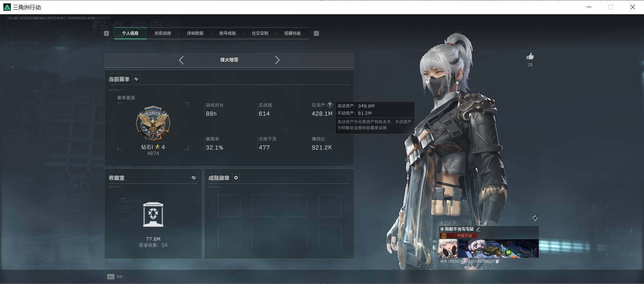The image size is (644, 284).
Task: Click the 总资产 value 428.1M
Action: click(x=322, y=114)
